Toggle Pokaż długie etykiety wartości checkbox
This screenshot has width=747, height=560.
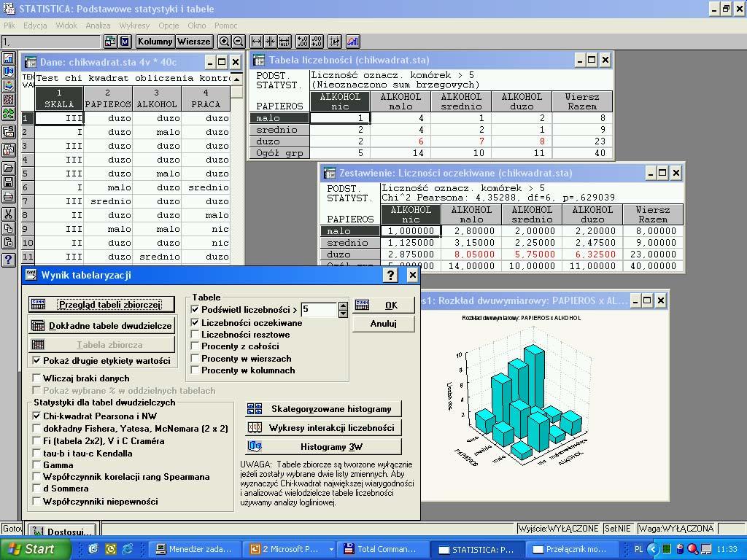tap(36, 360)
